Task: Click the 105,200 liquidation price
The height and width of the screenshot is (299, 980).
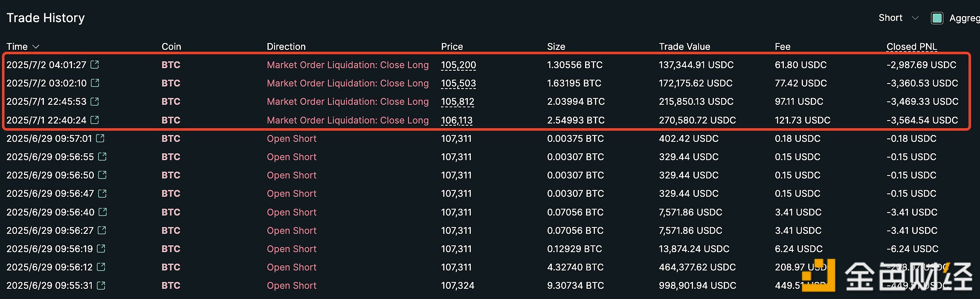Action: pyautogui.click(x=458, y=65)
